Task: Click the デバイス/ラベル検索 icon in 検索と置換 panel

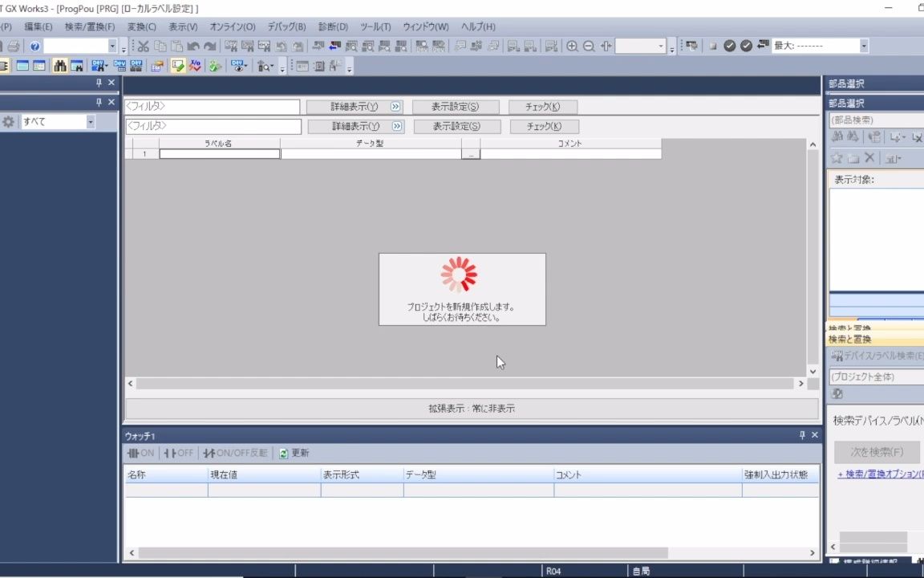Action: 837,356
